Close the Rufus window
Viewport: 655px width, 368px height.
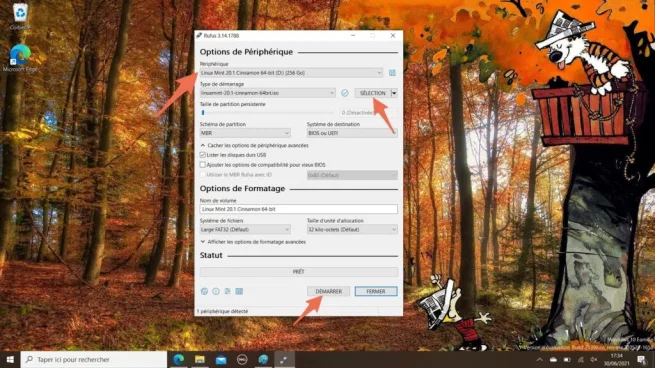[393, 36]
